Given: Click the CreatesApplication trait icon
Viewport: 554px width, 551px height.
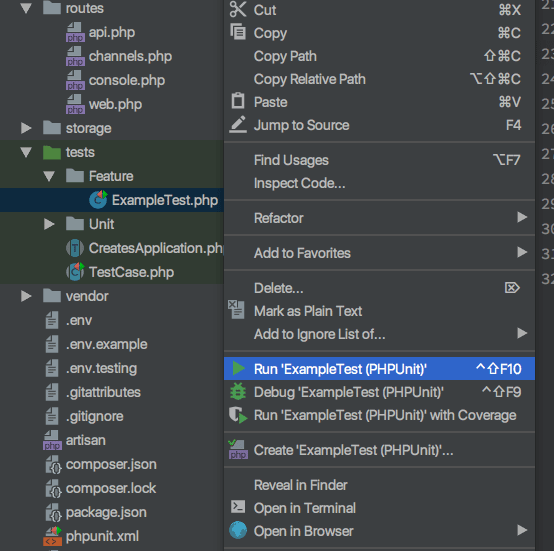Looking at the screenshot, I should [75, 248].
